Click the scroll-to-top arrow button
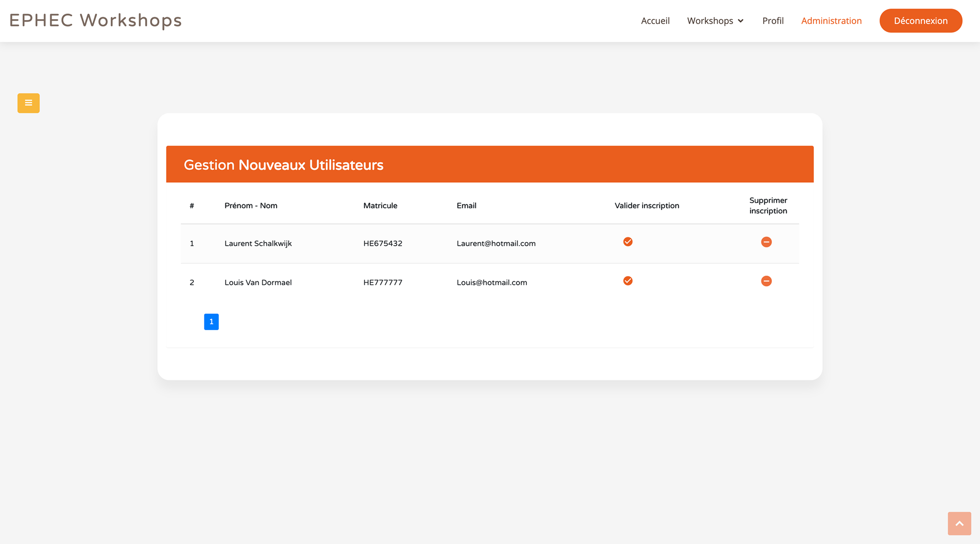The image size is (980, 544). [959, 523]
